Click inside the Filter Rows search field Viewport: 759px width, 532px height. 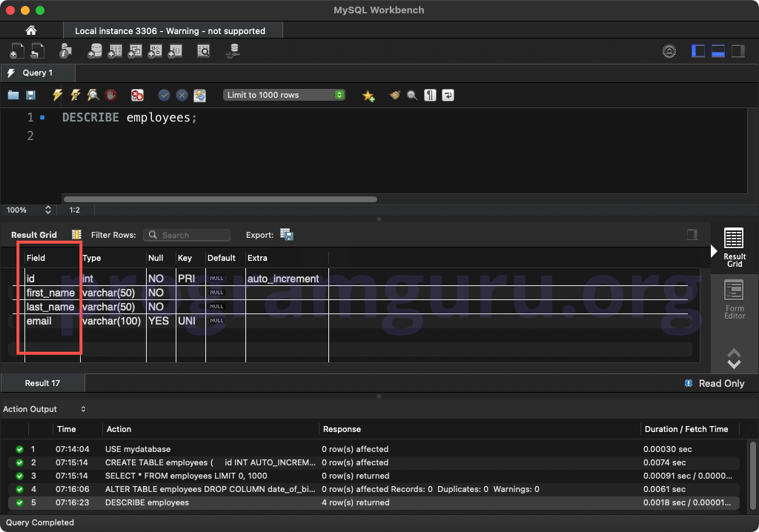tap(187, 235)
